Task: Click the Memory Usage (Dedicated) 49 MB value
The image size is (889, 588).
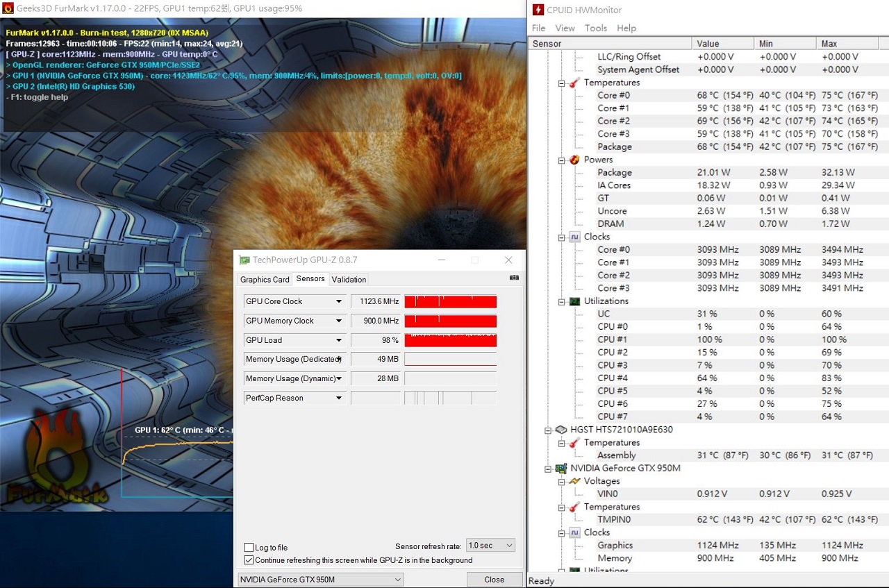Action: tap(376, 360)
